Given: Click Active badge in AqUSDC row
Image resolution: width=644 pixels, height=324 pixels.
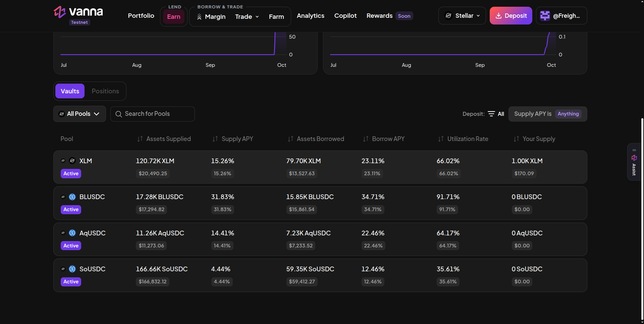Looking at the screenshot, I should [x=71, y=246].
